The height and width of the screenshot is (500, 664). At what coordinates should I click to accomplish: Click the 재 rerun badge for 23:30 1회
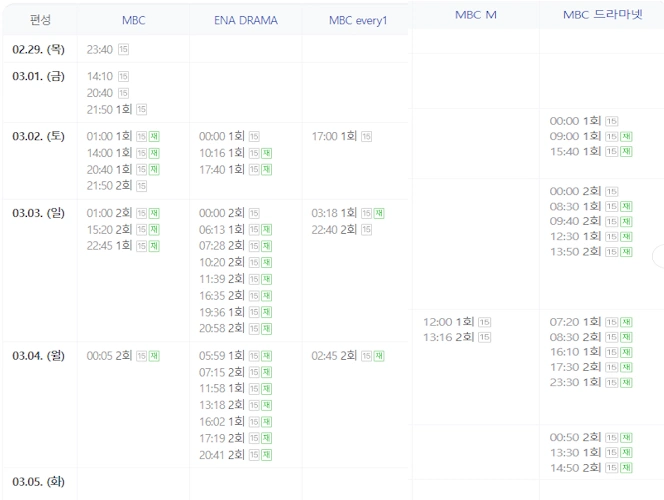(626, 382)
